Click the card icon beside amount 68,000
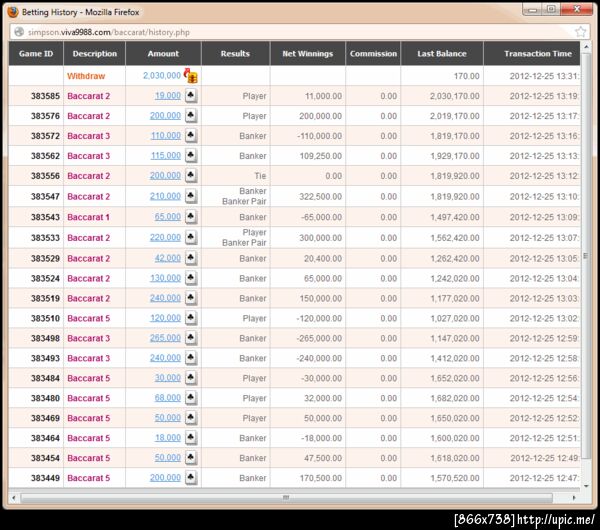 pyautogui.click(x=191, y=398)
